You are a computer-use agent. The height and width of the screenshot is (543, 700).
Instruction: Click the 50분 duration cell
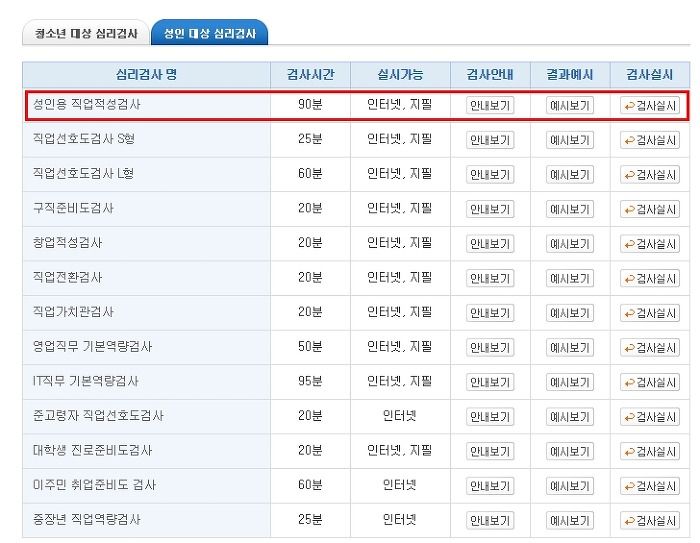click(310, 347)
